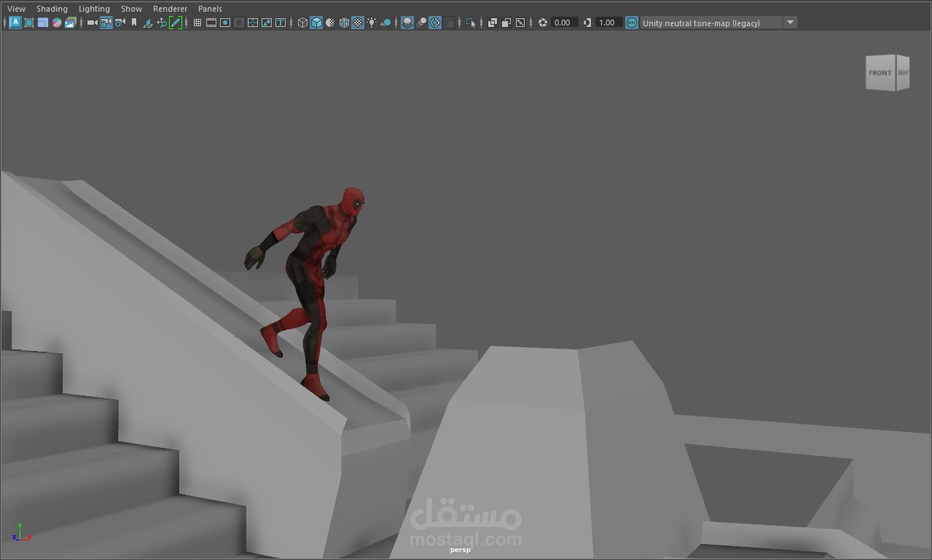Open the View menu
The image size is (932, 560).
[x=16, y=9]
